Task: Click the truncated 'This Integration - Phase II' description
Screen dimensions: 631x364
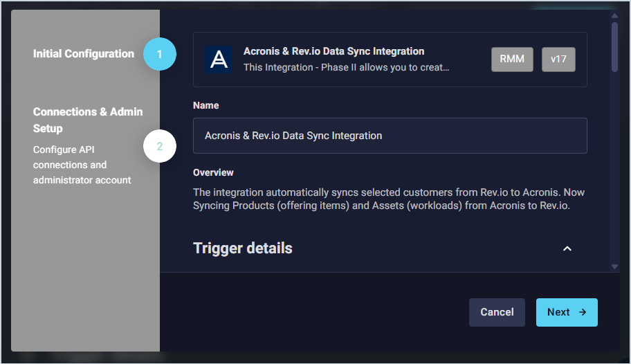Action: (x=347, y=68)
